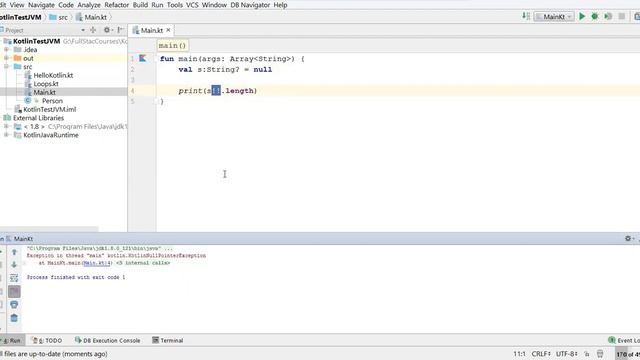
Task: Click the memory usage indicator in status bar
Action: pos(628,354)
